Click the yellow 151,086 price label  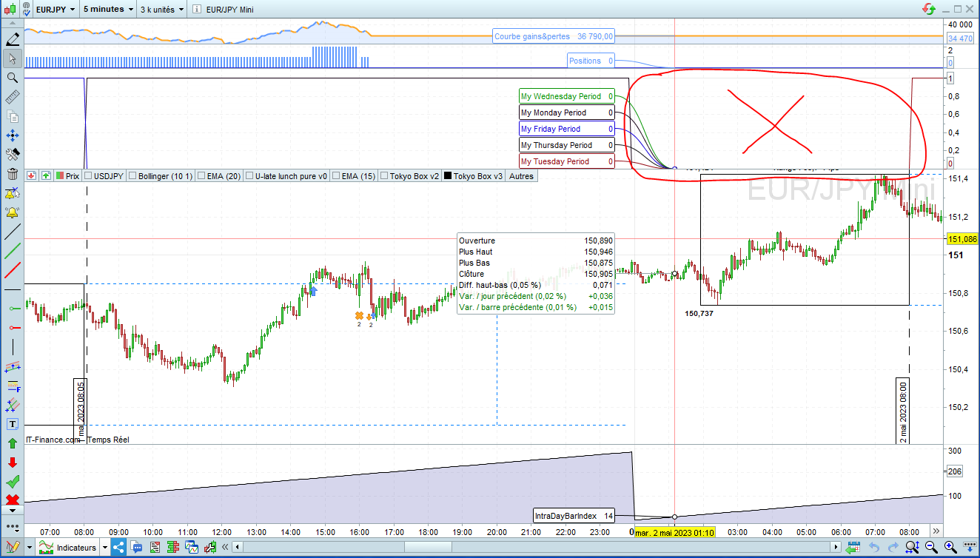[962, 239]
